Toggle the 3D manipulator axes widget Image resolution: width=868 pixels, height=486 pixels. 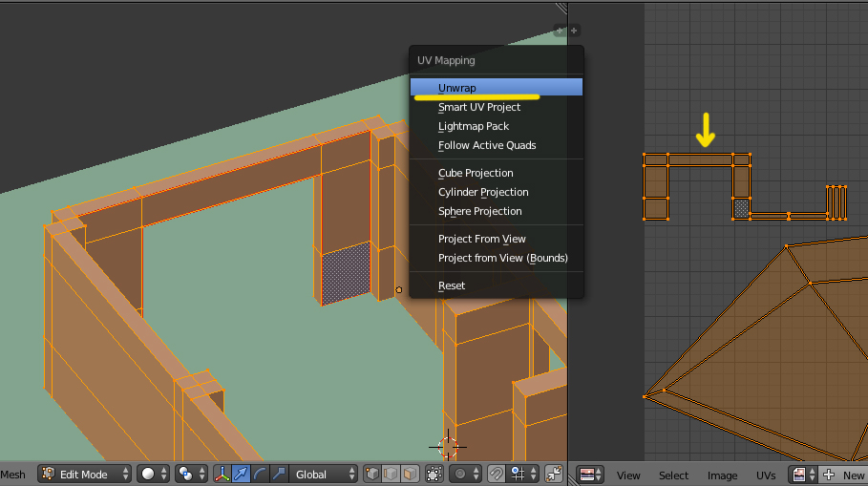pos(222,475)
